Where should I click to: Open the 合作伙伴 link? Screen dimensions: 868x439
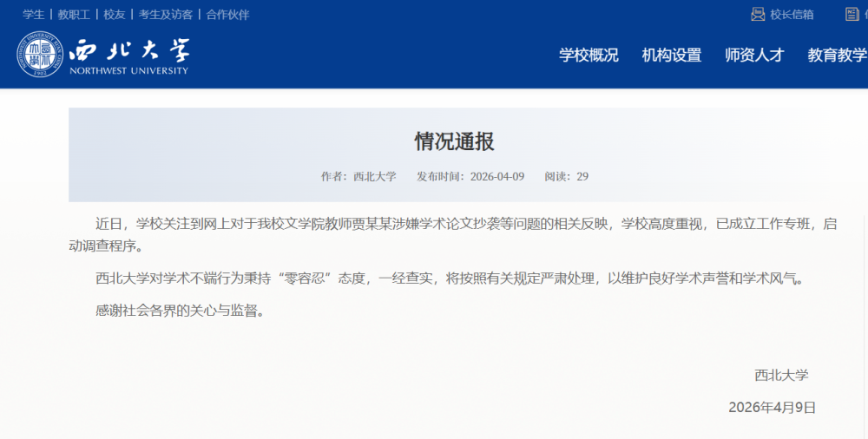[227, 15]
